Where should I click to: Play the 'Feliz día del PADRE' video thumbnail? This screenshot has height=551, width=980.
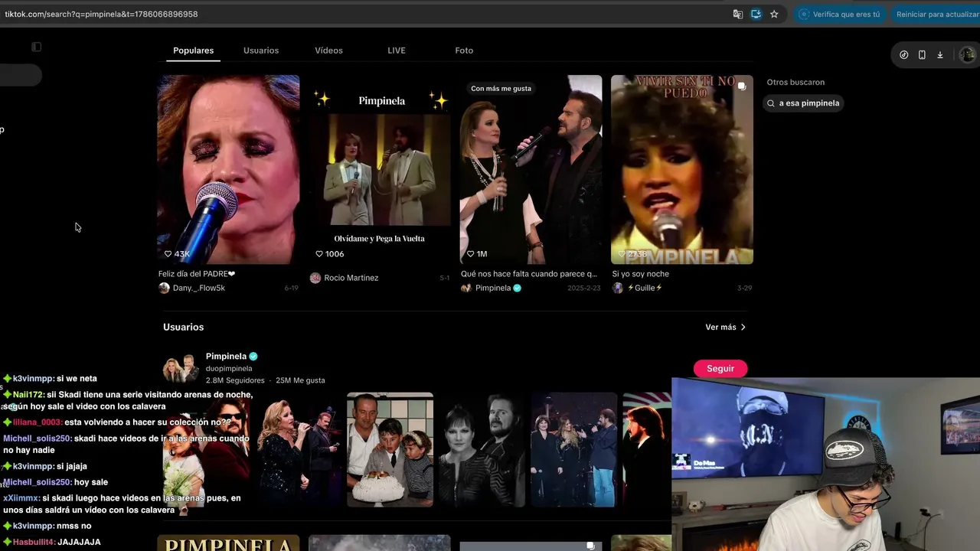click(228, 169)
